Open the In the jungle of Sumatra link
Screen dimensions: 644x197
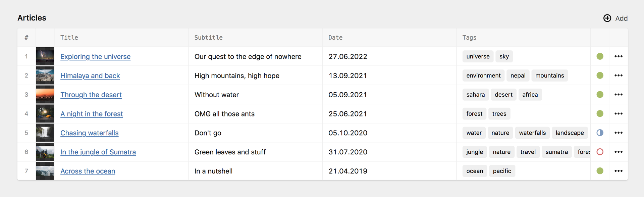pos(98,152)
